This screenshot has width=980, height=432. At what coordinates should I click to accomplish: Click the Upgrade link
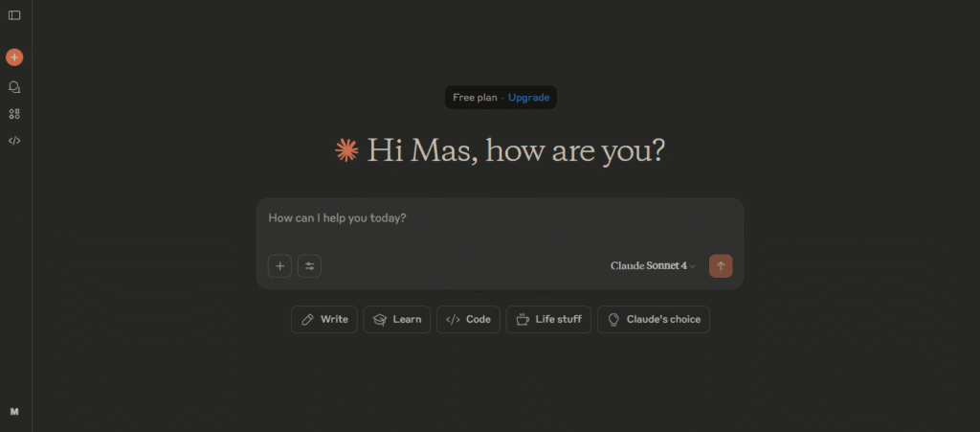pyautogui.click(x=528, y=98)
